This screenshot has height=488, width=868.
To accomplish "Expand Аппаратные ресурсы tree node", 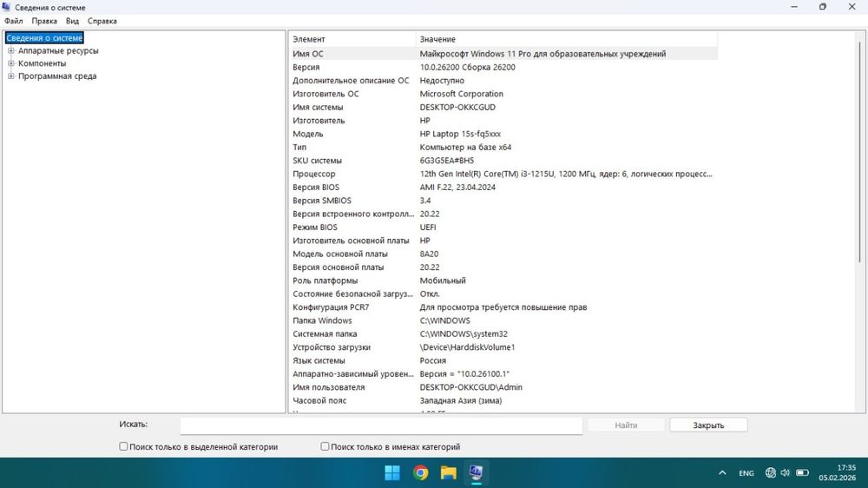I will [x=11, y=50].
